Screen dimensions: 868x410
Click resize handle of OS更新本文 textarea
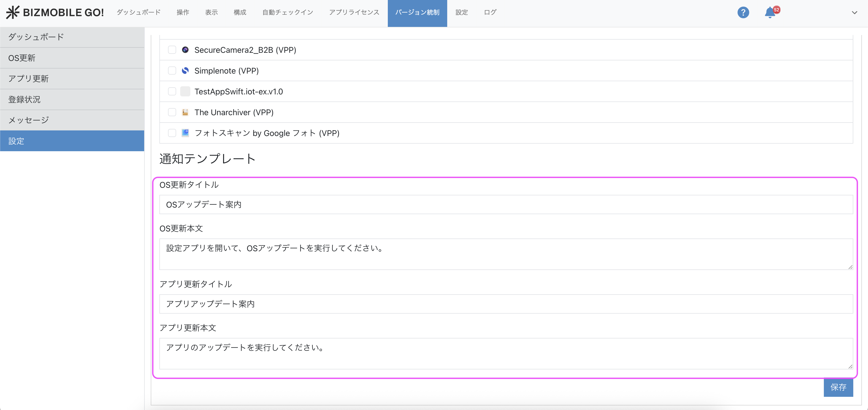click(850, 267)
